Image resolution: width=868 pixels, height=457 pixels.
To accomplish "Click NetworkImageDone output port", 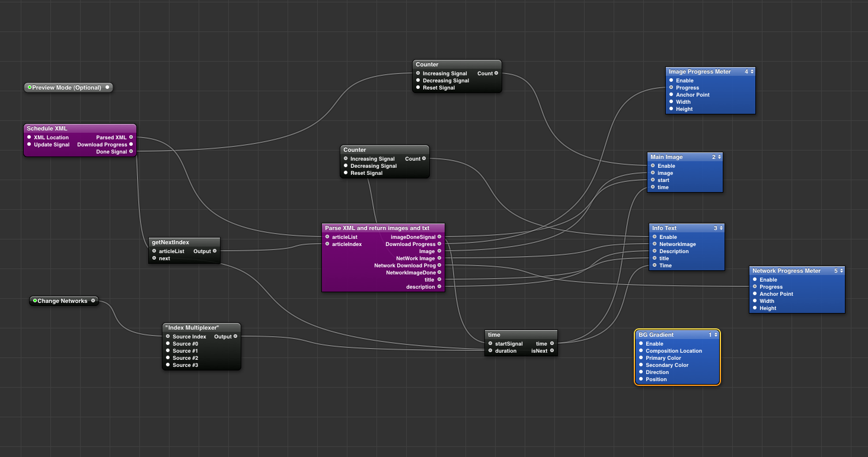I will click(439, 273).
